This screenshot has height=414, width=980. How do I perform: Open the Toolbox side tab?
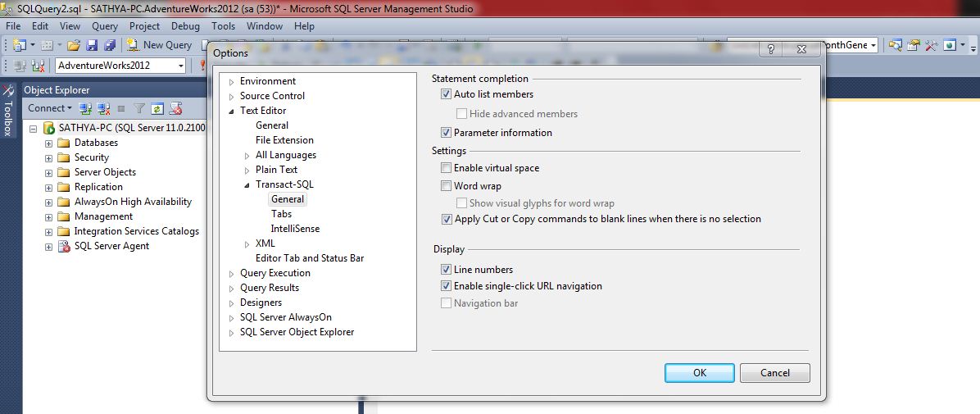(8, 111)
